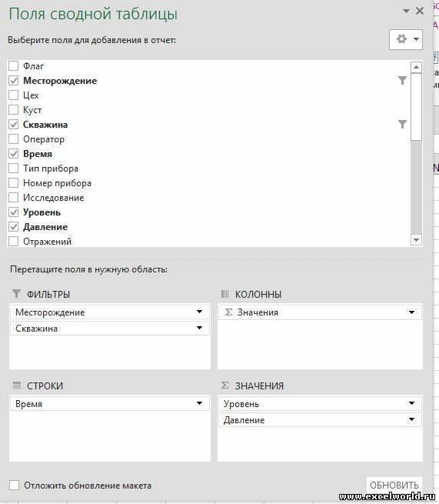Viewport: 439px width, 504px height.
Task: Check the Тип прибора checkbox
Action: pos(14,169)
